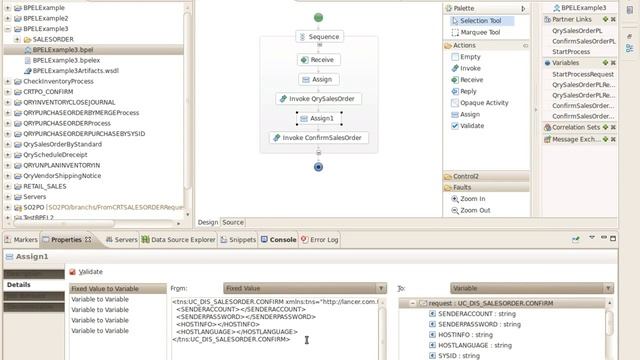The height and width of the screenshot is (360, 640).
Task: Open the Console tab
Action: tap(278, 240)
